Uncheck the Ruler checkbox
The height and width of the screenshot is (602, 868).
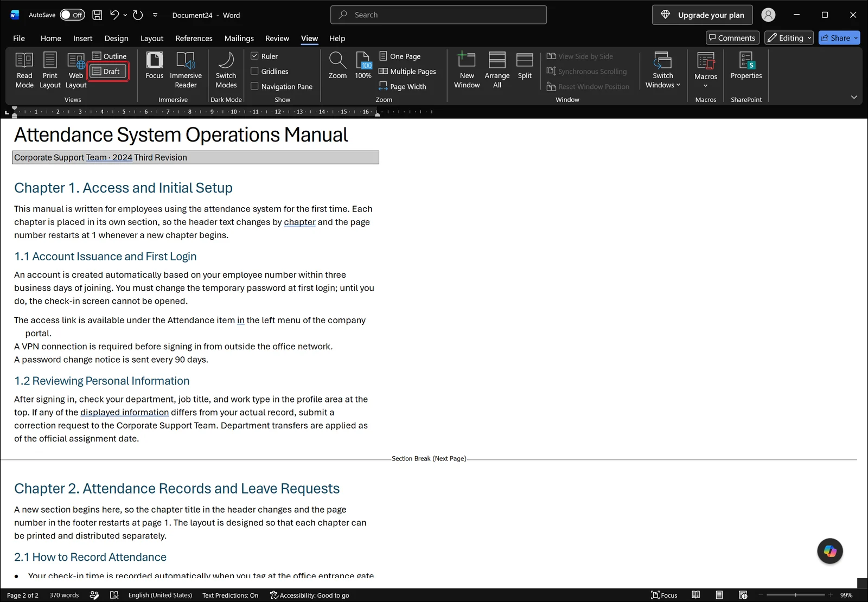pyautogui.click(x=254, y=56)
